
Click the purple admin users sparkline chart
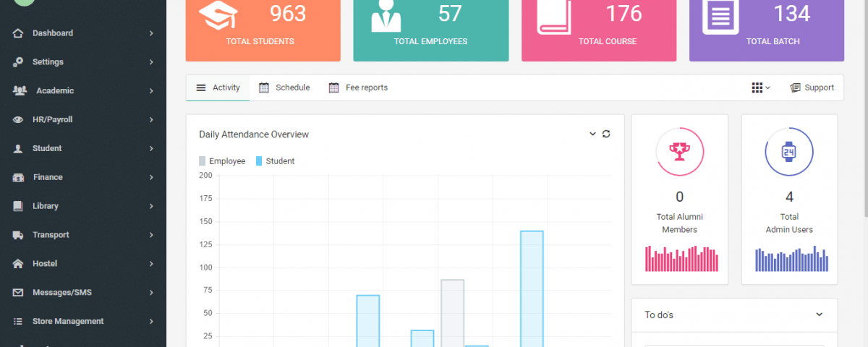pyautogui.click(x=791, y=258)
